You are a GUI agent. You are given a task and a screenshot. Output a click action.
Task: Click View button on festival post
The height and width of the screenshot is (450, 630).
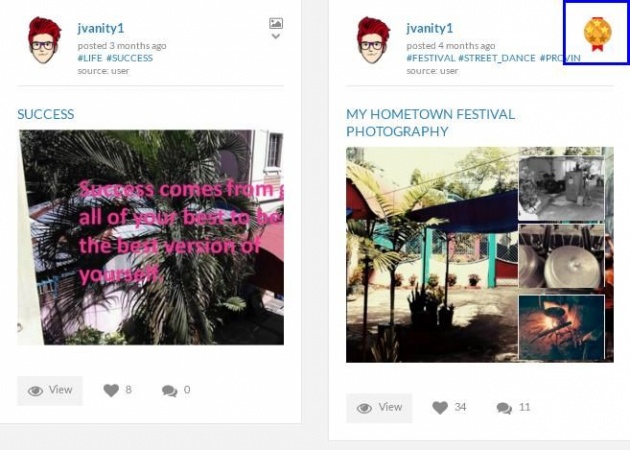pyautogui.click(x=379, y=408)
